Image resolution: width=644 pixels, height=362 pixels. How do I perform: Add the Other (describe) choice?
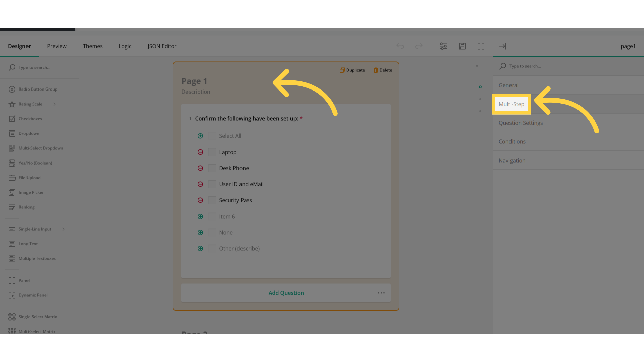tap(200, 249)
